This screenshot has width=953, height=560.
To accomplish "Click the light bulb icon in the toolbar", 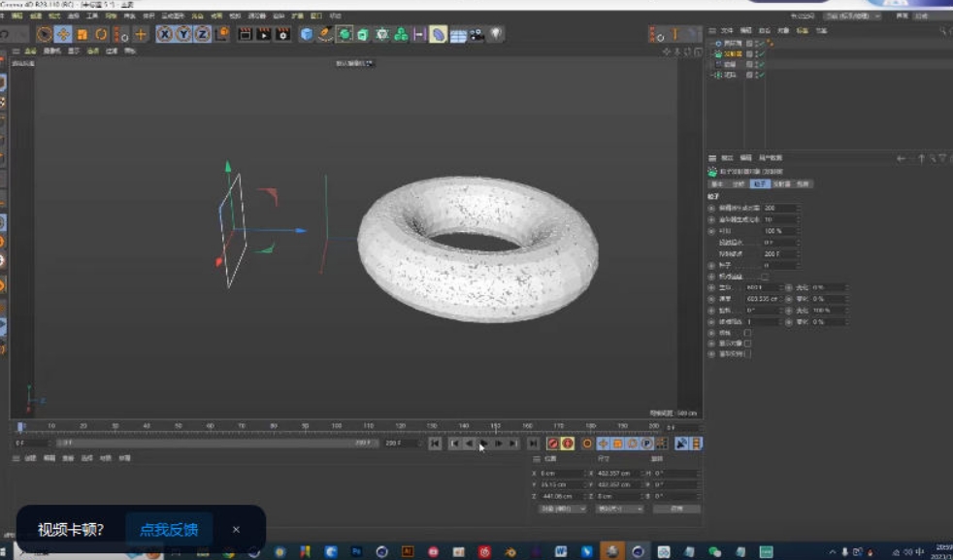I will tap(496, 34).
